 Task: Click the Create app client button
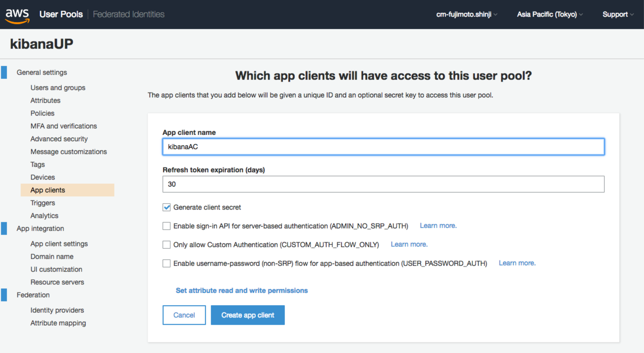click(248, 315)
